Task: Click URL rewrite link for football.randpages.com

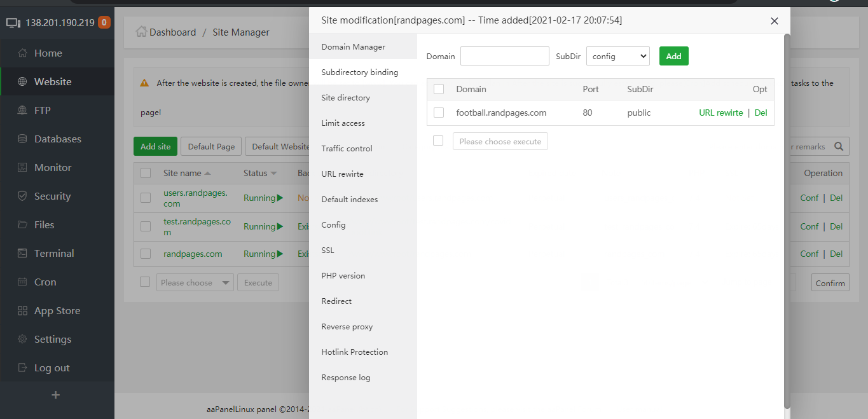Action: pyautogui.click(x=720, y=113)
